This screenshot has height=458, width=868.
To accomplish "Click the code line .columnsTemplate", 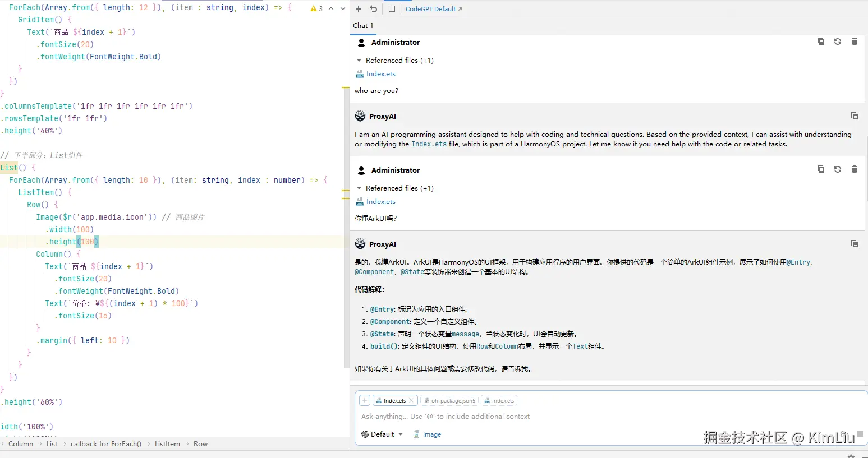I will point(97,107).
